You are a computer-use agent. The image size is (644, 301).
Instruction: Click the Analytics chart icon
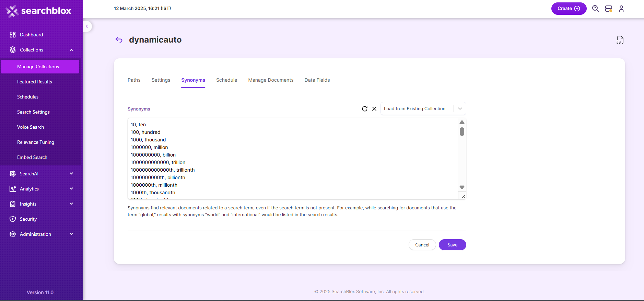tap(13, 189)
